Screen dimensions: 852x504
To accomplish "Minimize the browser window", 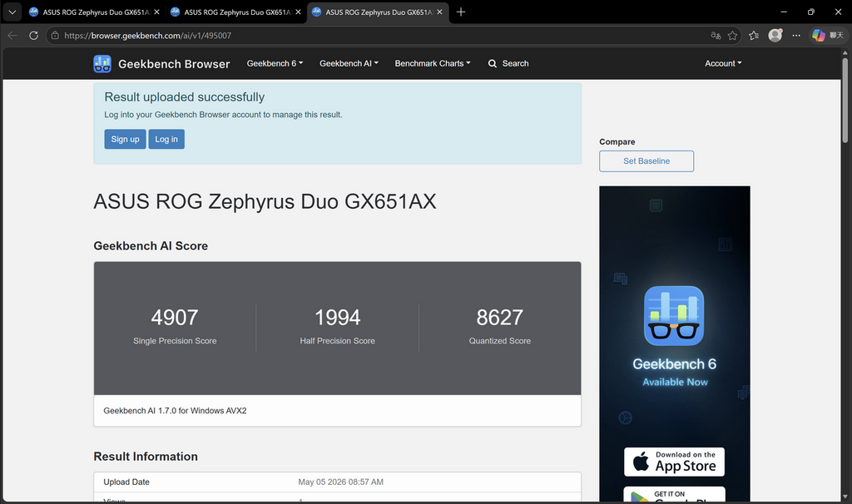I will (x=784, y=12).
